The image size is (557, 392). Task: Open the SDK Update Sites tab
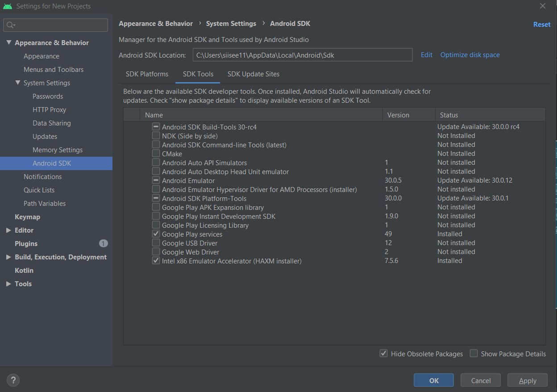254,74
